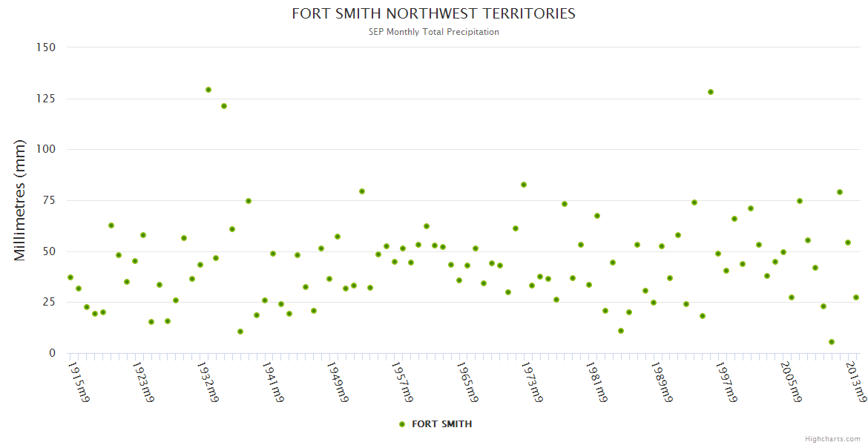Select the 1957m9 x-axis label
The image size is (868, 445).
click(x=404, y=382)
